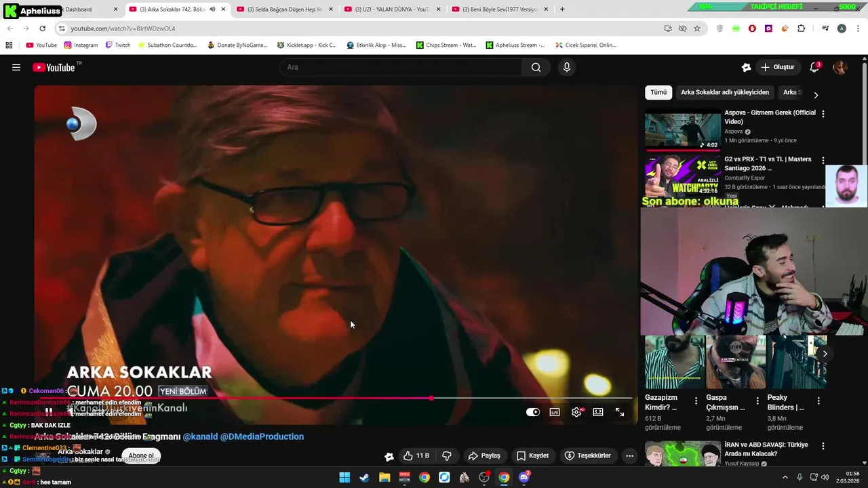Open options for G2 vs PRX video
Viewport: 868px width, 488px height.
coord(823,161)
